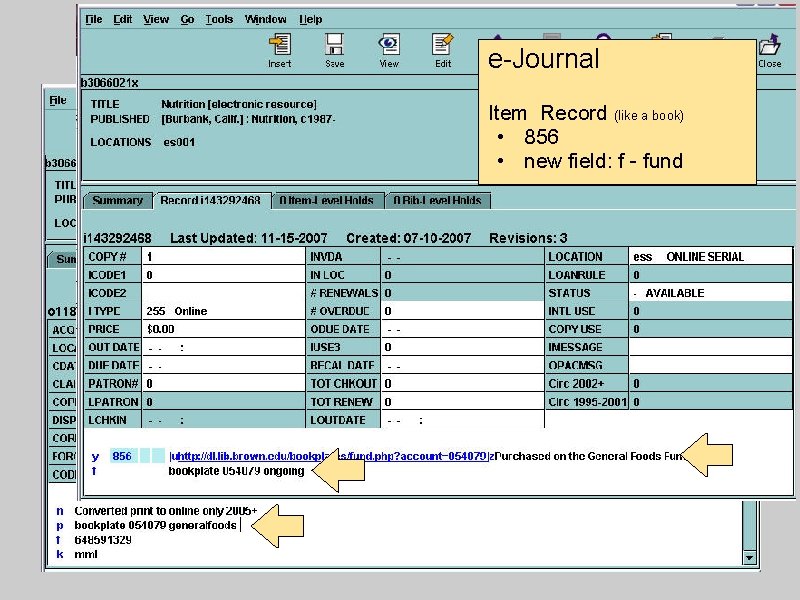Screen dimensions: 800x600
Task: Click the IN LOC field value
Action: pyautogui.click(x=462, y=275)
